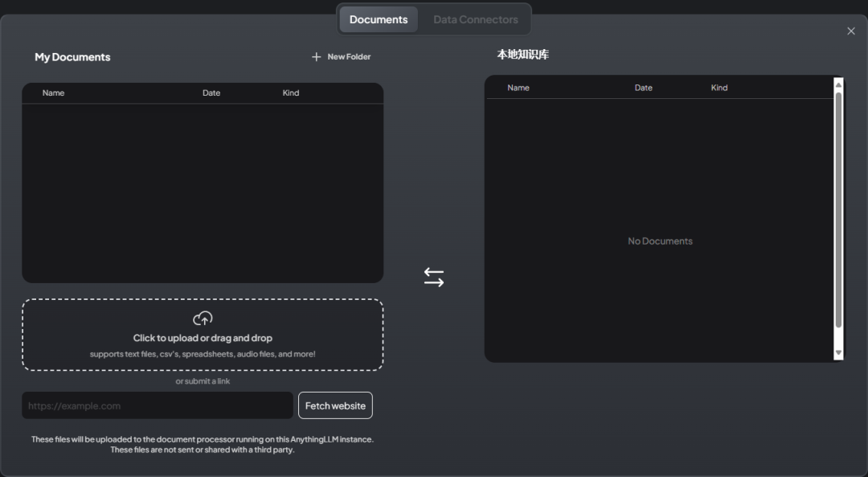Click the Date column header in My Documents
The image size is (868, 477).
click(x=211, y=93)
